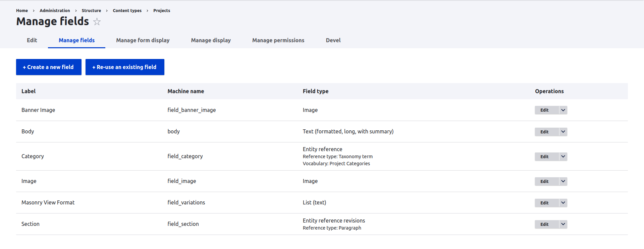This screenshot has width=644, height=249.
Task: Click Re-use an existing field button
Action: tap(125, 67)
